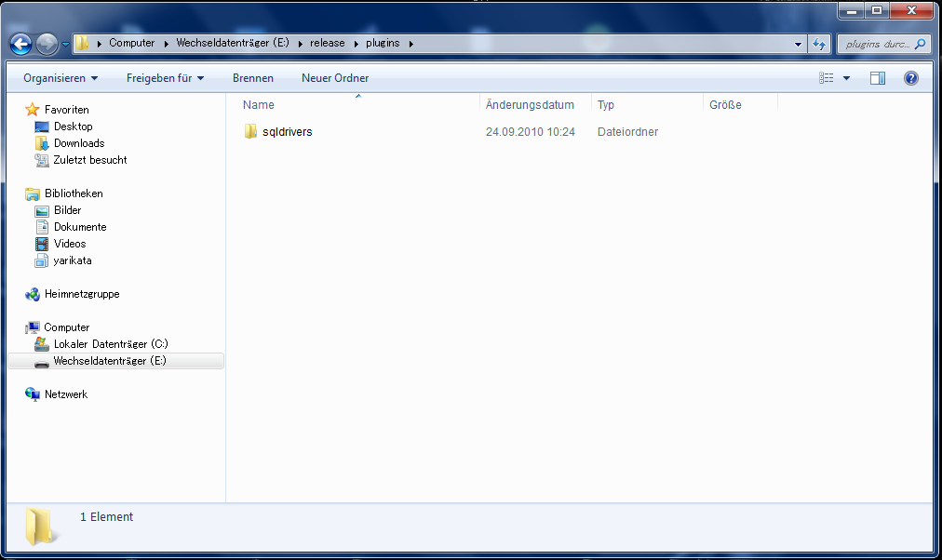Open the sqldrivers folder
The width and height of the screenshot is (942, 560).
click(x=287, y=132)
